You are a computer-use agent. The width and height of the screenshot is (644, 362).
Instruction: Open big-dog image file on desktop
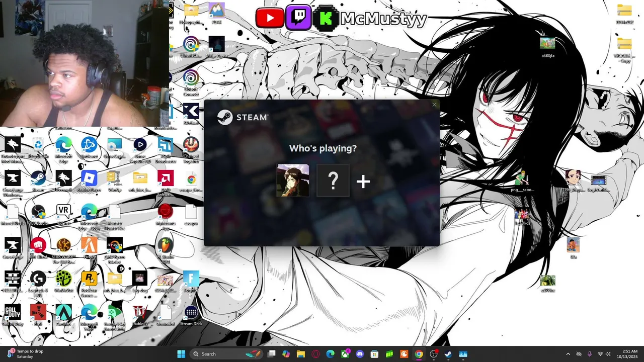[140, 282]
